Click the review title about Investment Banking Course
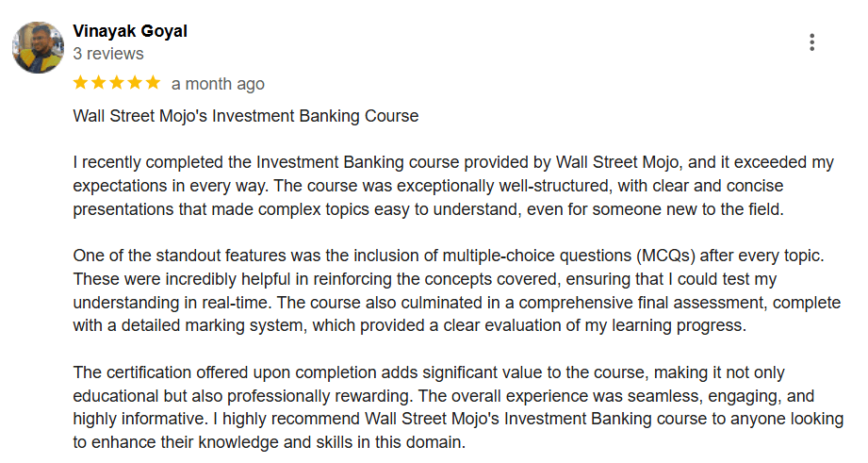Screen dimensions: 868x463 [x=245, y=117]
